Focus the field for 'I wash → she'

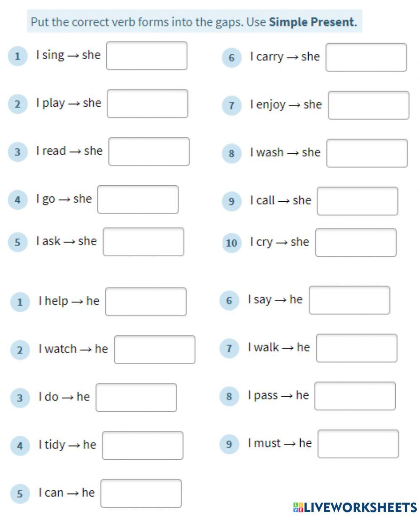[367, 153]
